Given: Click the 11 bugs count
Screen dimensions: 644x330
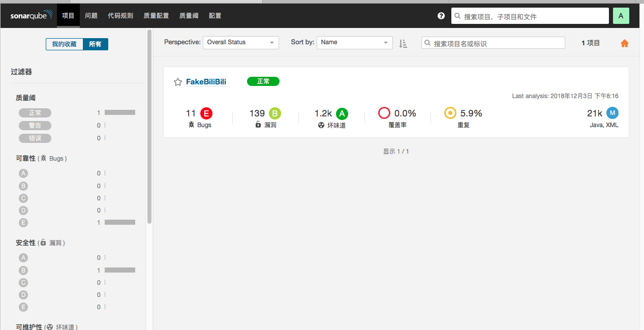Looking at the screenshot, I should click(191, 113).
